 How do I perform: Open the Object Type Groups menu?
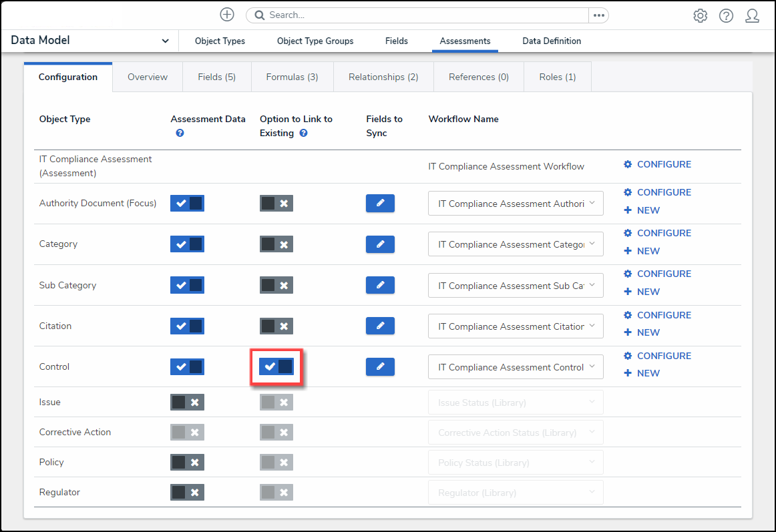[315, 41]
